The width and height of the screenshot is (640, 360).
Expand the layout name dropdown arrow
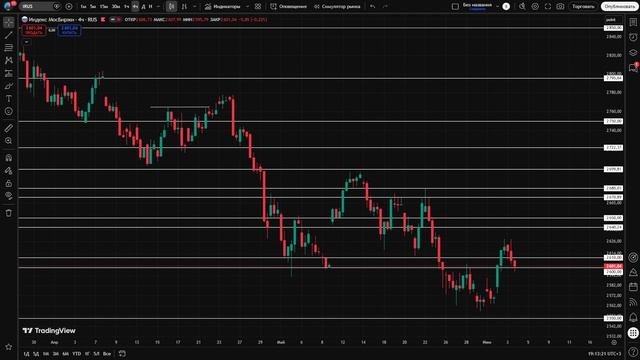[497, 7]
